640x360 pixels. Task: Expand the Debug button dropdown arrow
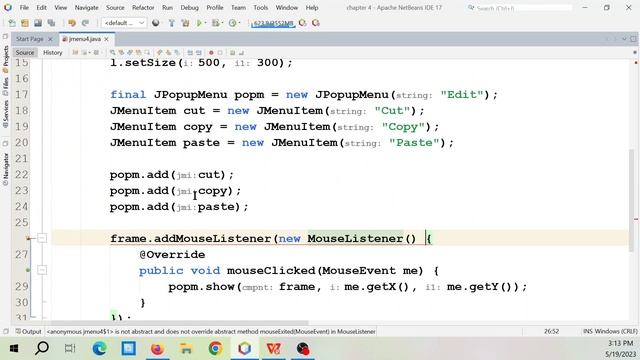(222, 23)
